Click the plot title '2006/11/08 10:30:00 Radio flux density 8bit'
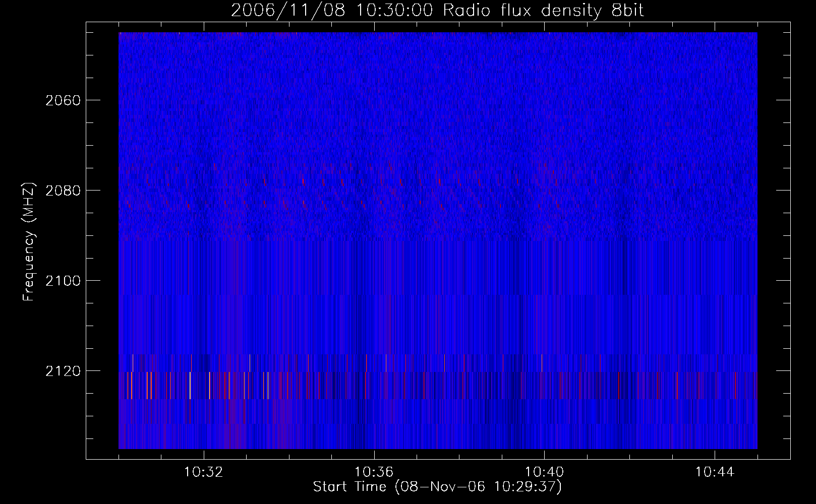The height and width of the screenshot is (504, 816). tap(437, 11)
